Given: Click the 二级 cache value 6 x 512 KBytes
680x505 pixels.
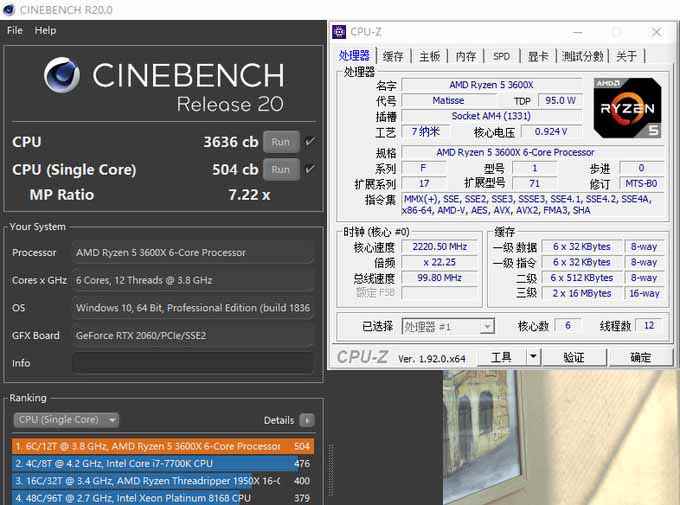Looking at the screenshot, I should point(582,278).
